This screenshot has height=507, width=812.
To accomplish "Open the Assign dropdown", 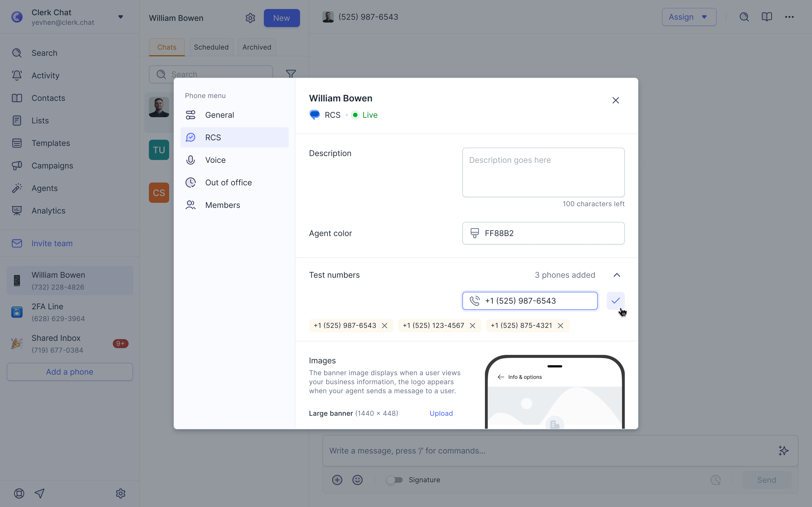I will point(689,17).
